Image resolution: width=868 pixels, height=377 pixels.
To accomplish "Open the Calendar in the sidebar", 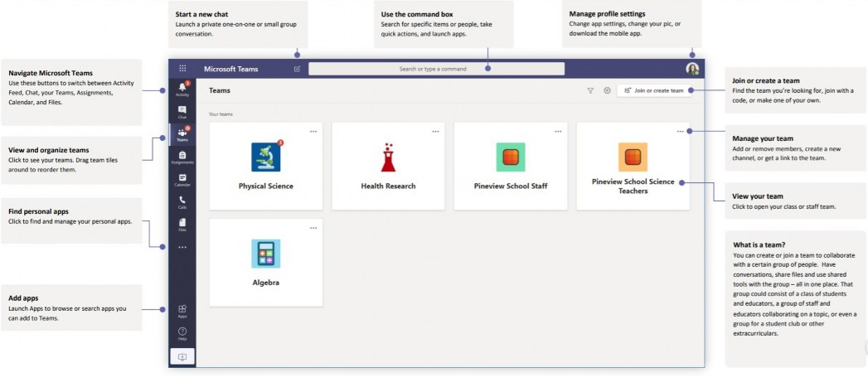I will (182, 181).
